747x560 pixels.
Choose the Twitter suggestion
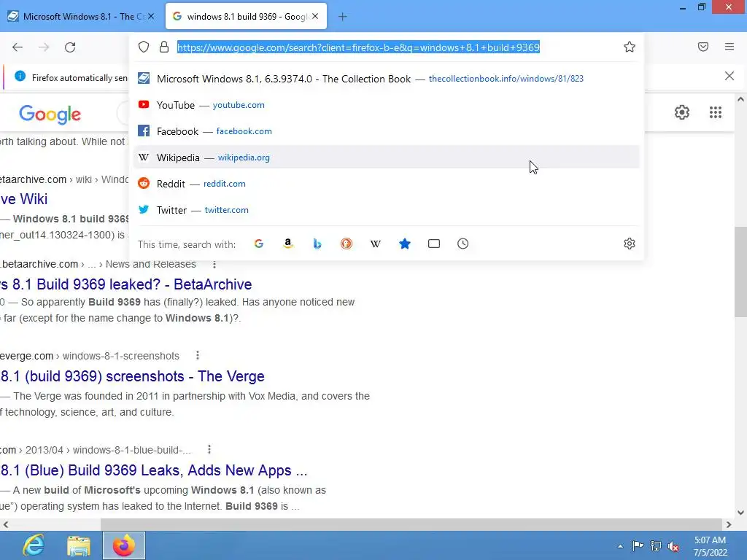coord(387,209)
